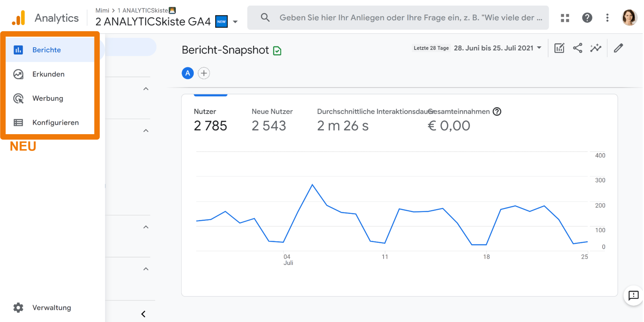Screen dimensions: 644x322
Task: Open Konfigurieren menu item
Action: (55, 122)
